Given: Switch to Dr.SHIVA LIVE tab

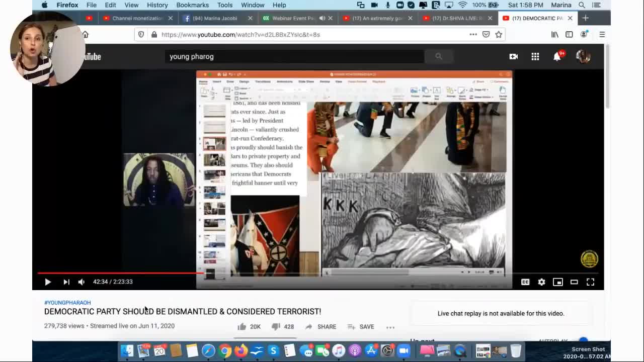Looking at the screenshot, I should 457,18.
